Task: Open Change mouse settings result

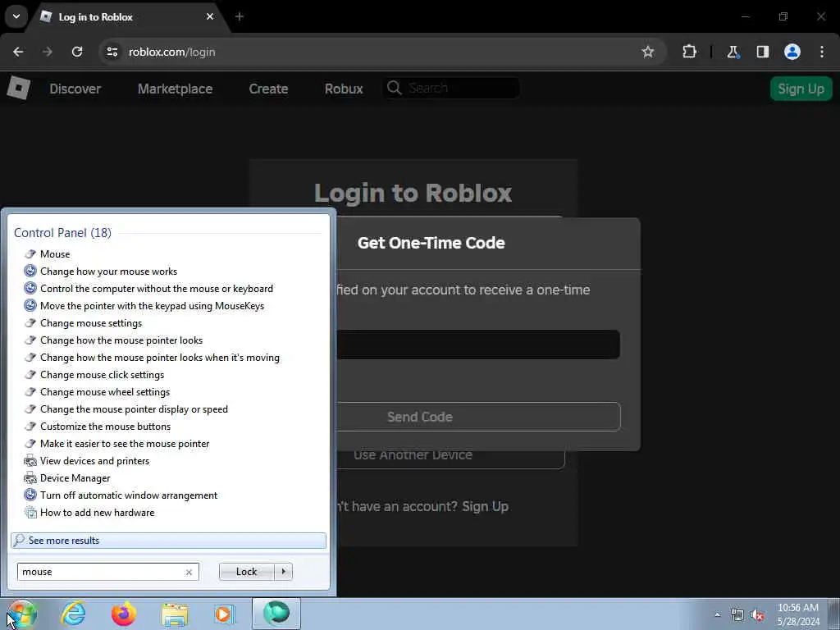Action: [91, 323]
